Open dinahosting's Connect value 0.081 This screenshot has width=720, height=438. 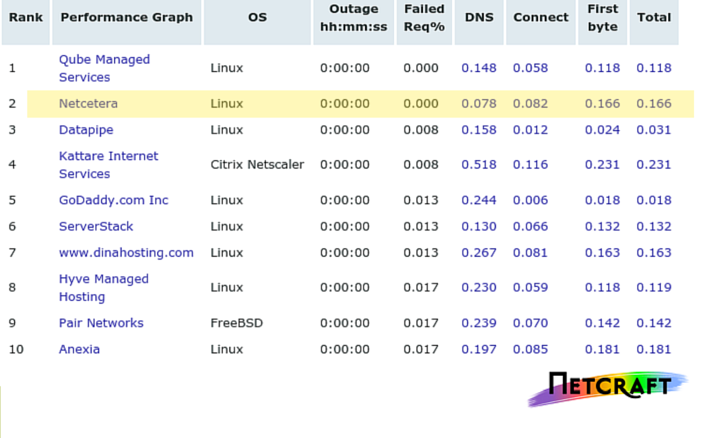click(x=530, y=253)
